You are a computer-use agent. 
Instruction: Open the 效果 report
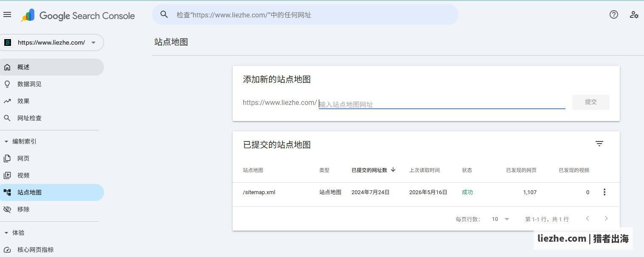(x=52, y=101)
